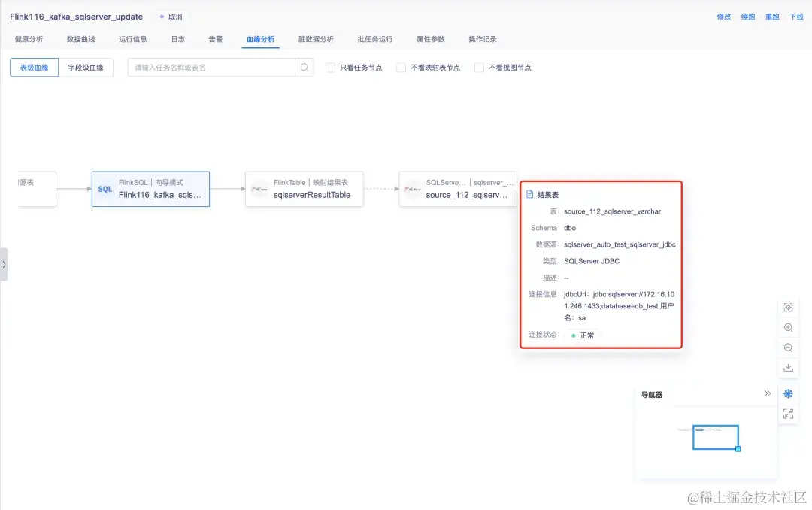Open the 健康分析 tab
812x510 pixels.
(29, 39)
